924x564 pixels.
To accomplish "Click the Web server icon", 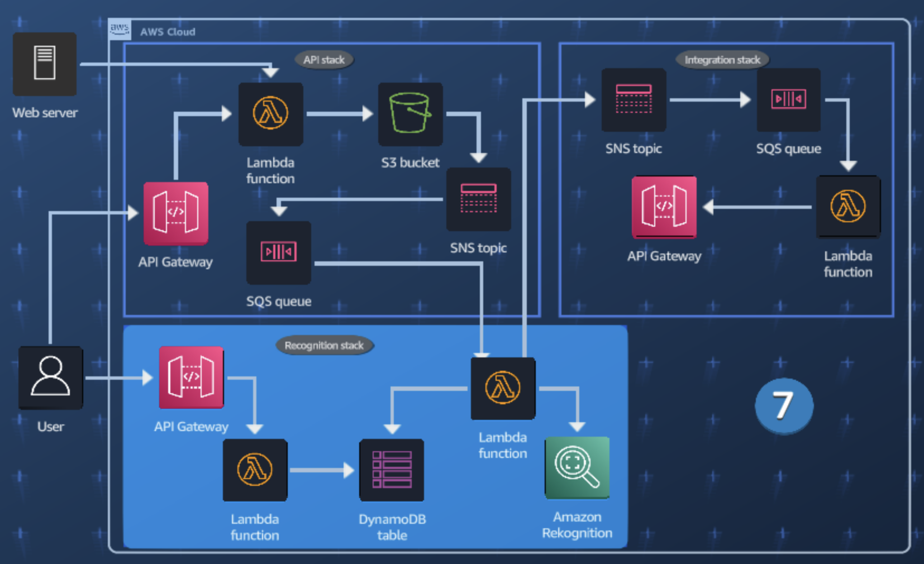I will click(x=45, y=64).
